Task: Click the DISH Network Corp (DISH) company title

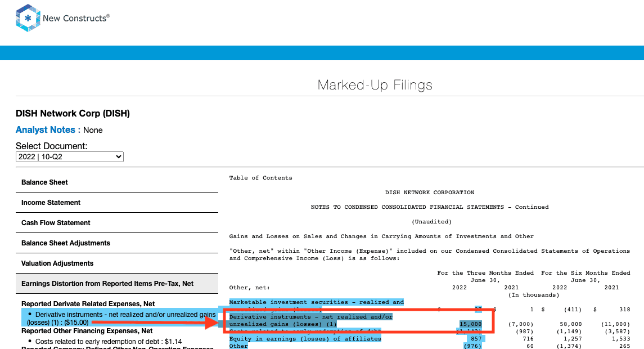Action: (73, 114)
